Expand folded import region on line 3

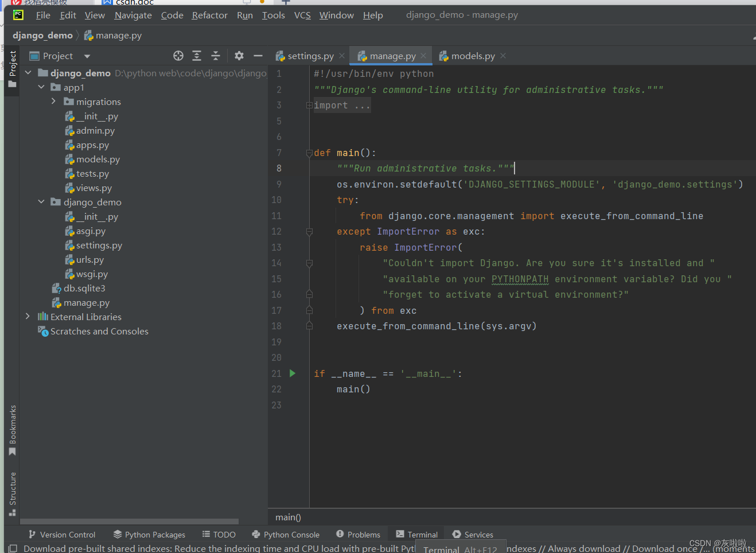(309, 106)
